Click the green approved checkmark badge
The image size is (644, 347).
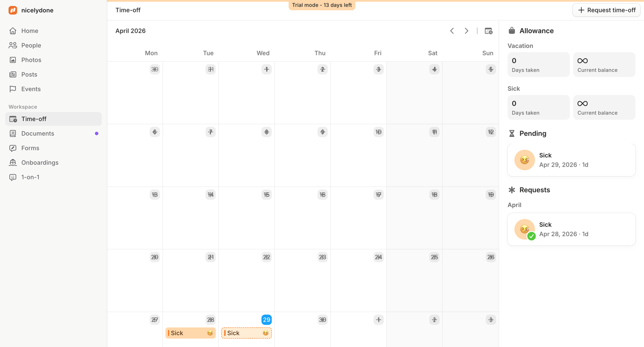point(531,236)
